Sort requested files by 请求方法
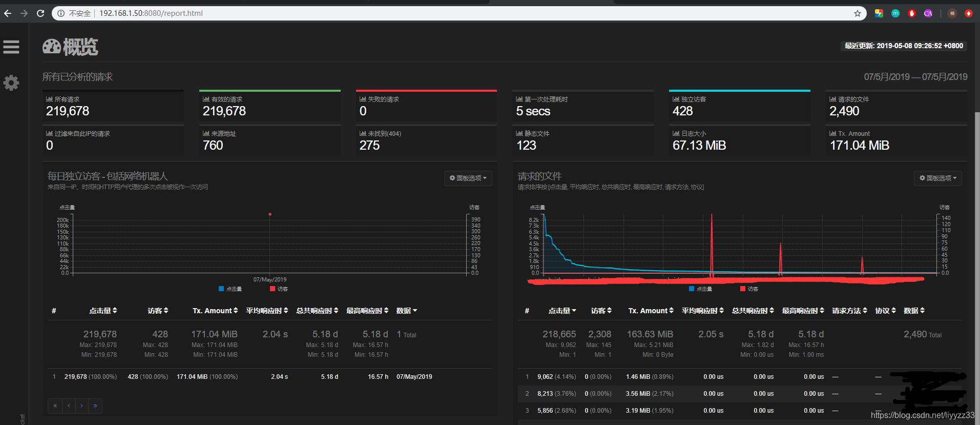 [x=849, y=311]
